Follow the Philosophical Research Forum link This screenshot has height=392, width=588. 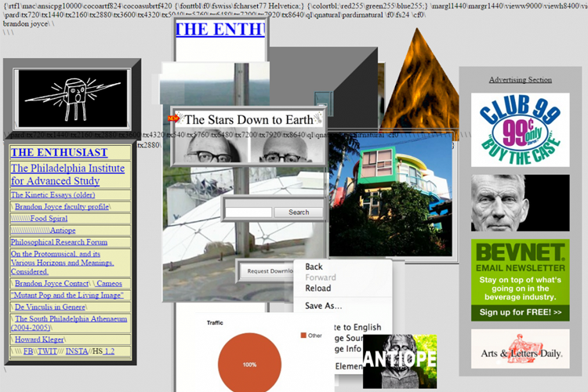[x=59, y=242]
